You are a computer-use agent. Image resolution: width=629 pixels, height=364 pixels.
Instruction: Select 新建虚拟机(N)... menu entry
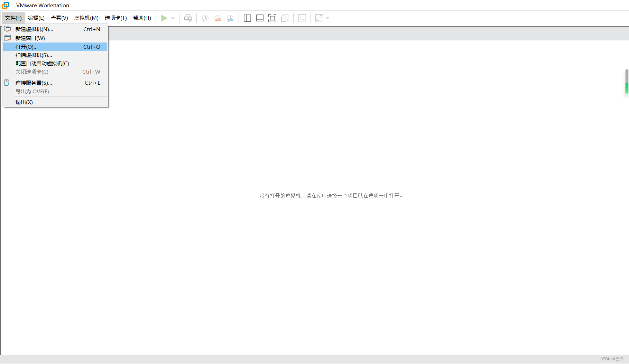[55, 29]
